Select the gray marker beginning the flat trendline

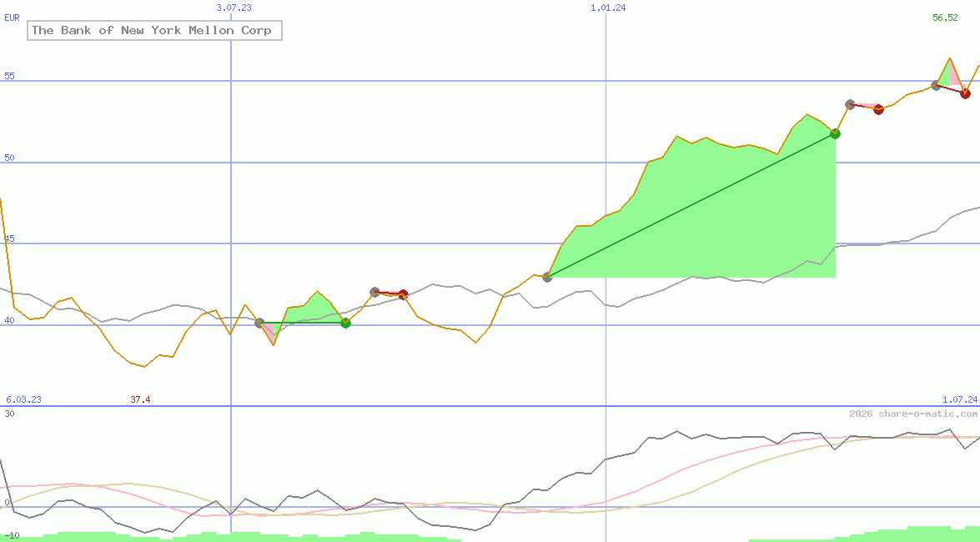[259, 323]
